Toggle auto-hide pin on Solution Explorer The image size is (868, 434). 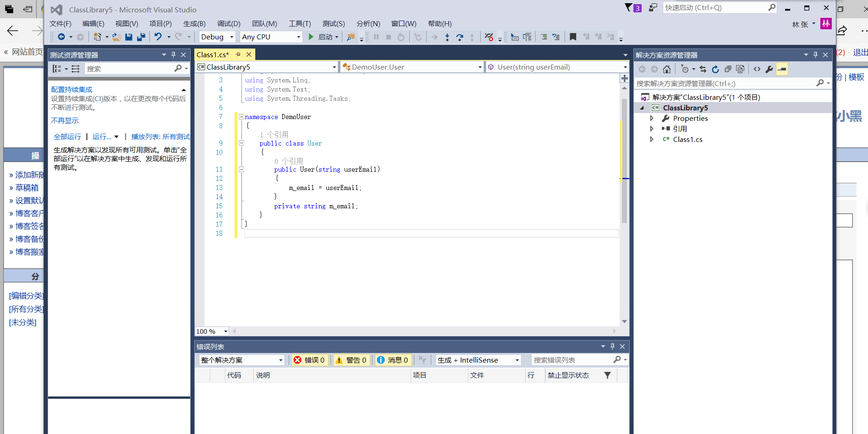(815, 55)
